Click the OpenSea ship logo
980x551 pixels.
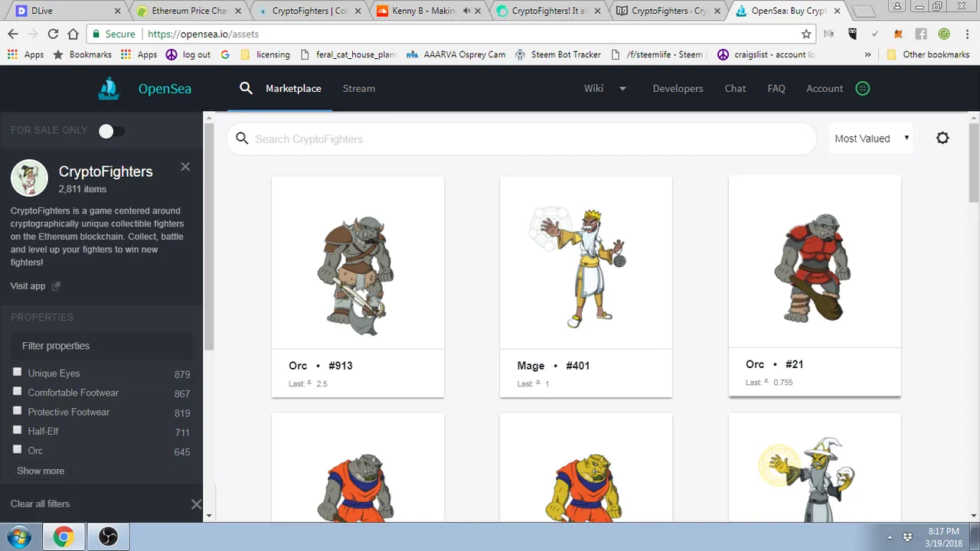109,89
